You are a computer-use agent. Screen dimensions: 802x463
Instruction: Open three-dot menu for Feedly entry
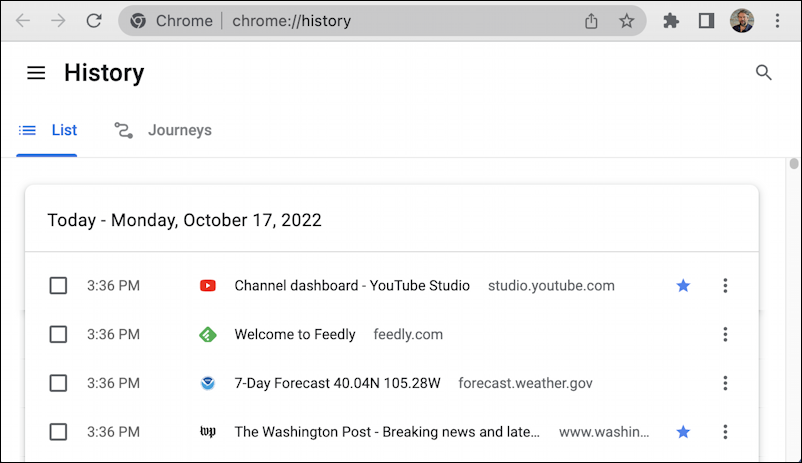[725, 334]
